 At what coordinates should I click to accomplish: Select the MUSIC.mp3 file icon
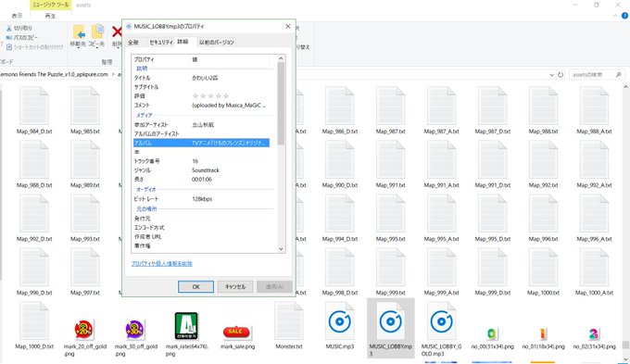pyautogui.click(x=339, y=321)
